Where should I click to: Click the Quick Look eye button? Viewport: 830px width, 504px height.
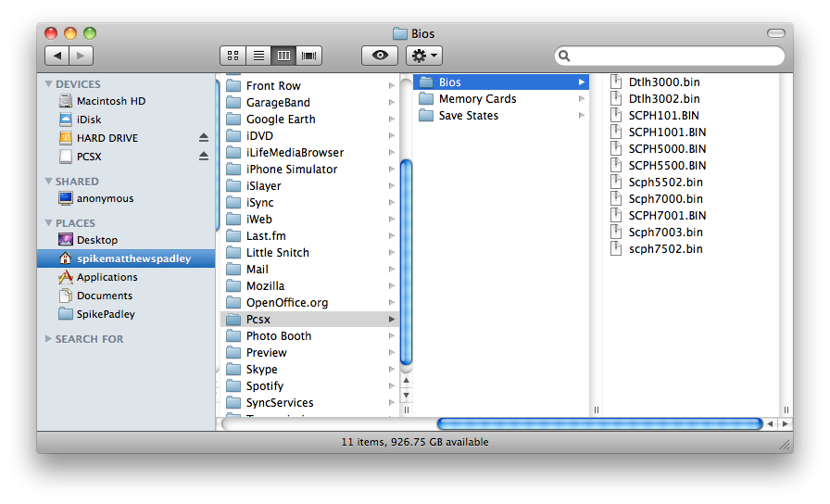point(380,56)
